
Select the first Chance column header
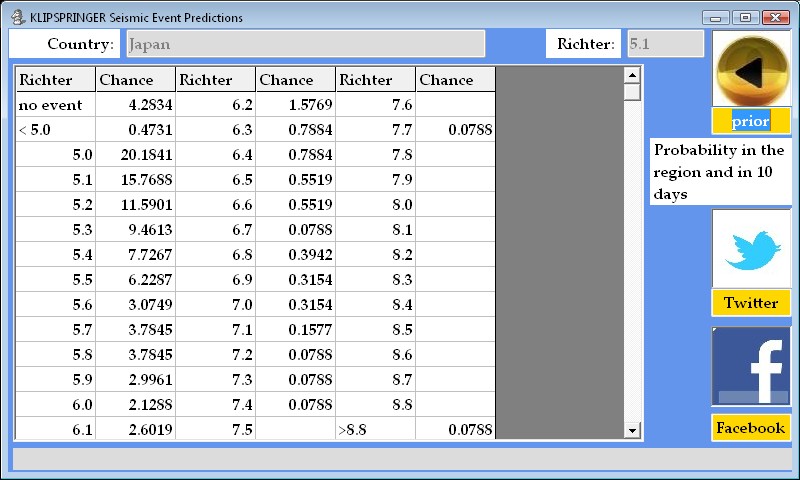coord(136,80)
